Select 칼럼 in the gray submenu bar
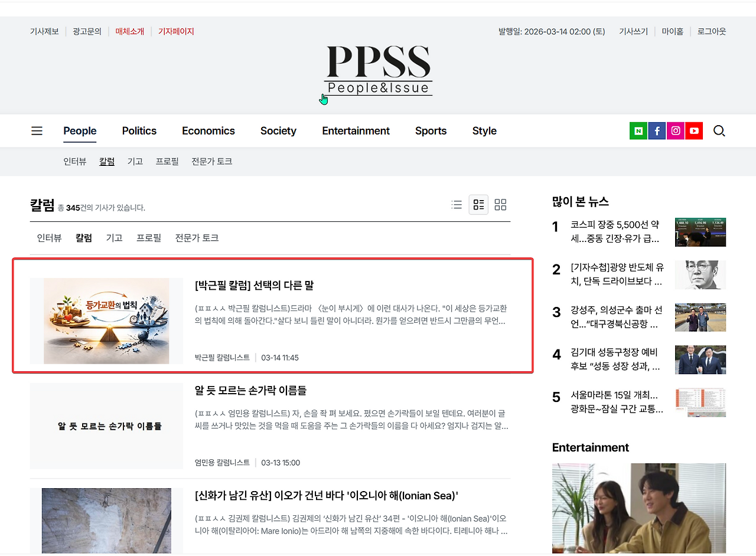The image size is (756, 556). point(107,161)
